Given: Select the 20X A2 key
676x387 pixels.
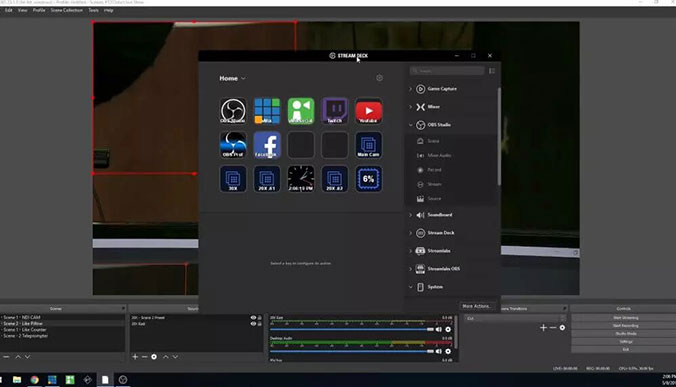Looking at the screenshot, I should tap(335, 178).
